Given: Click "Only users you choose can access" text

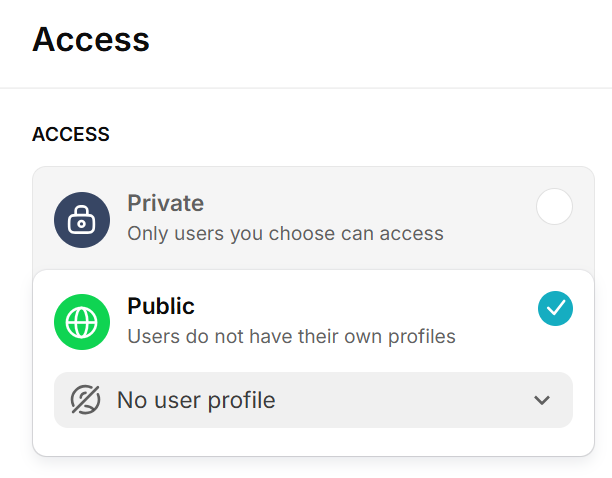Looking at the screenshot, I should pyautogui.click(x=285, y=234).
